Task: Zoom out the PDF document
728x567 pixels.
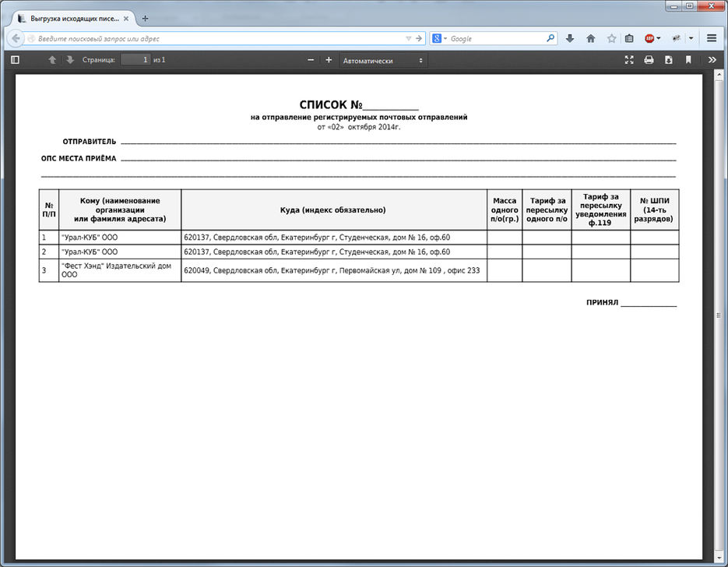Action: (311, 60)
